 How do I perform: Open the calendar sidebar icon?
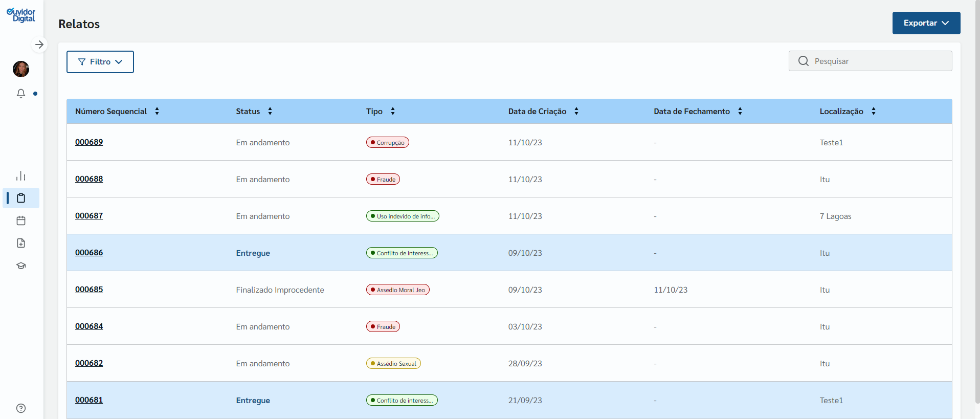(x=21, y=220)
